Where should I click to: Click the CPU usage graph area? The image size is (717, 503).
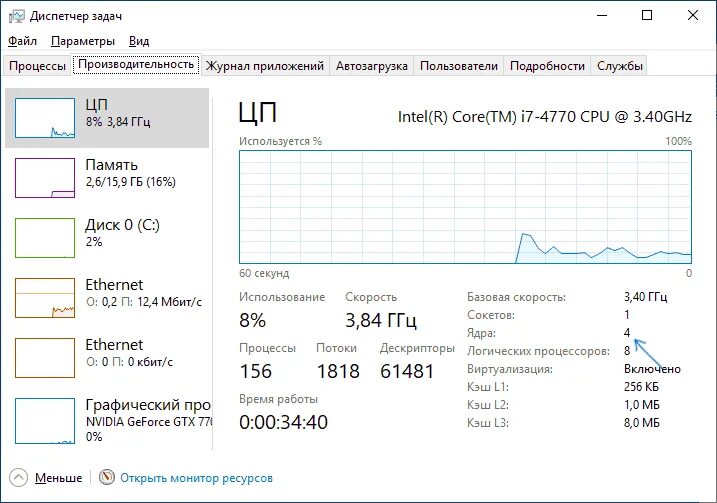pos(465,207)
